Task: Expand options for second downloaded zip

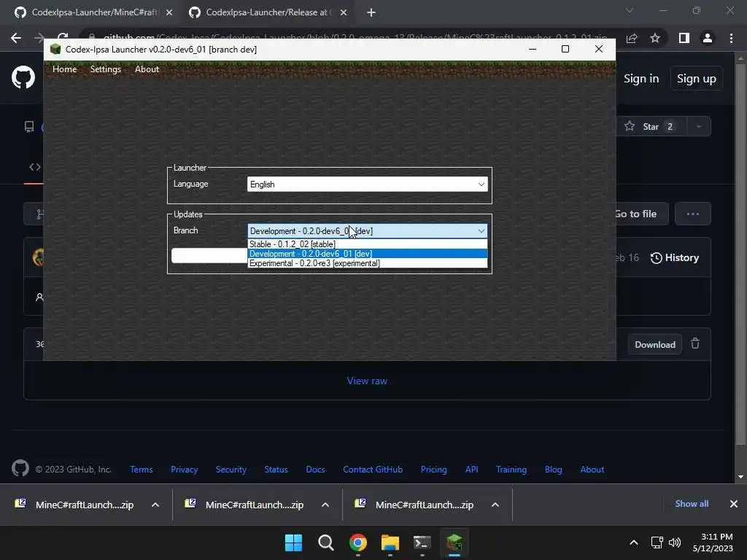Action: point(325,505)
